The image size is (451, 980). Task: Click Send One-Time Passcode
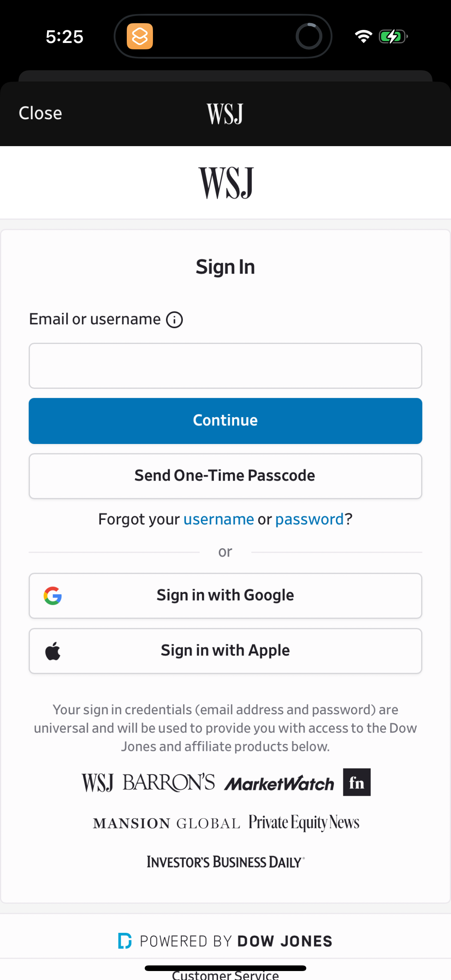click(x=225, y=475)
